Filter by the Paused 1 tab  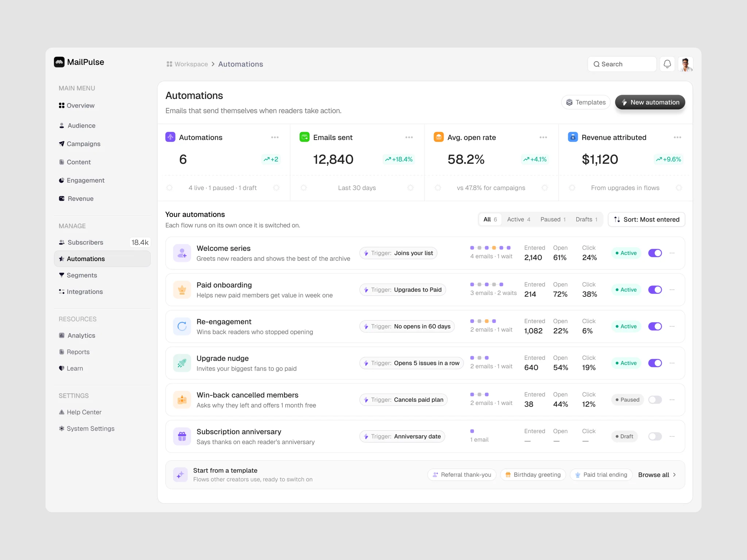coord(553,219)
